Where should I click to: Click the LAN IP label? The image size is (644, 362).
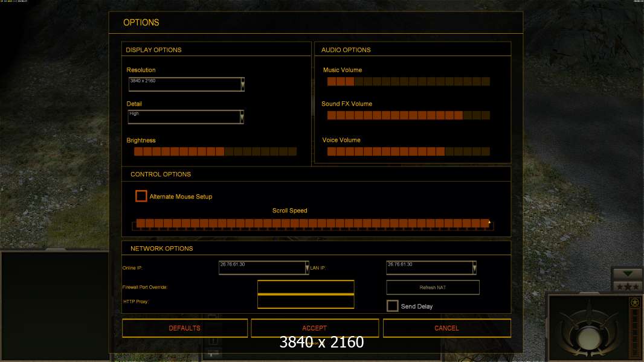tap(318, 268)
